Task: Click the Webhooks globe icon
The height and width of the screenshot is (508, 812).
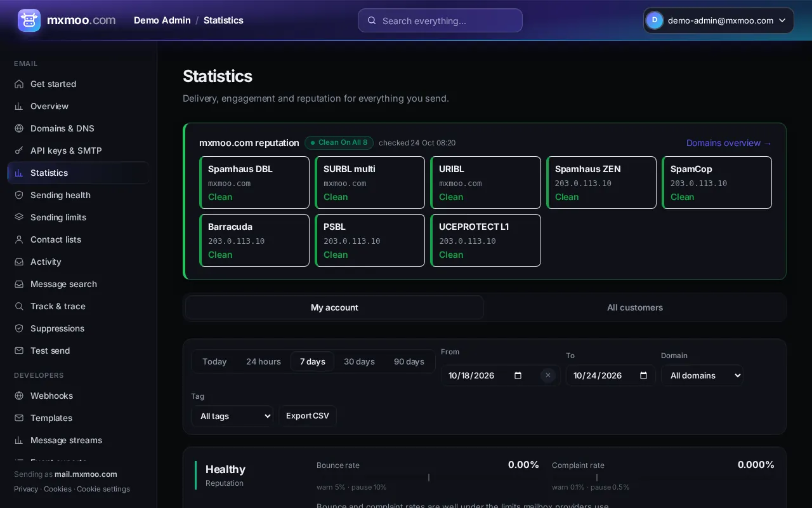Action: (x=19, y=396)
